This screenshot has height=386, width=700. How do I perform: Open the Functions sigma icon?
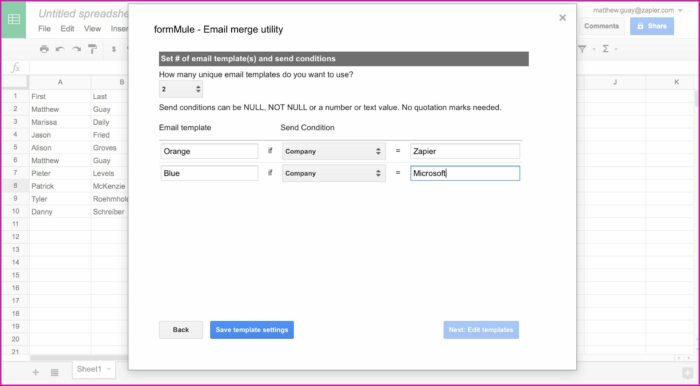click(605, 49)
